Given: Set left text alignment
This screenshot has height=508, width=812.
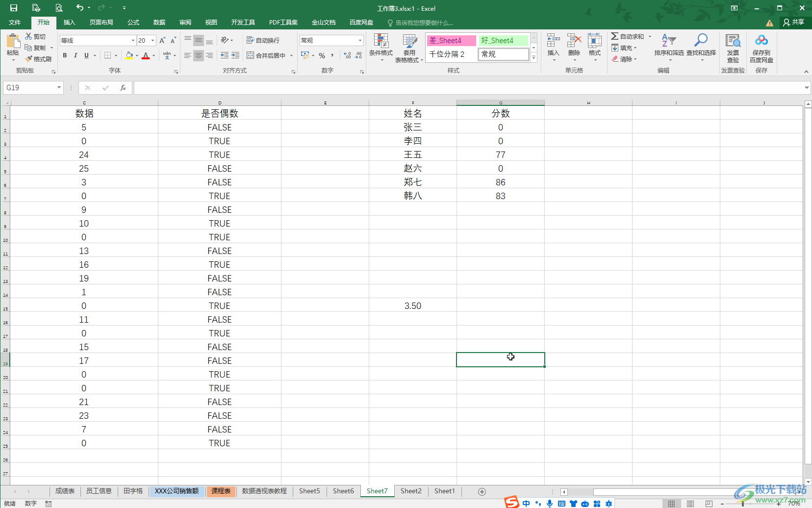Looking at the screenshot, I should coord(188,55).
